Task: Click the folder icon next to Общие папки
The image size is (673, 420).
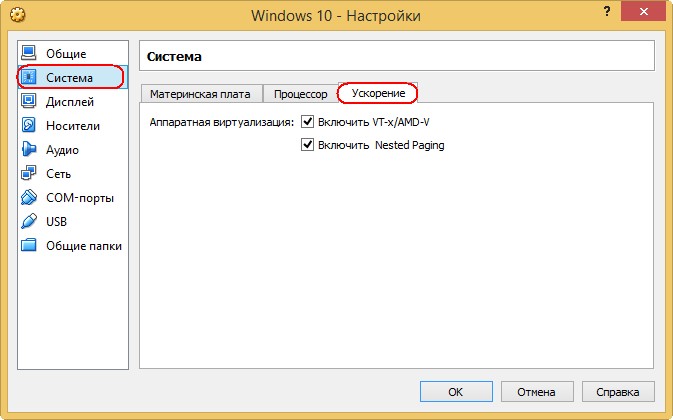Action: 29,245
